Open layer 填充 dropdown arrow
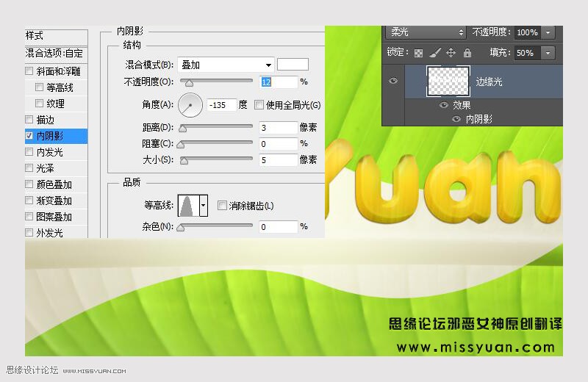Viewport: 588px width, 382px height. (548, 53)
